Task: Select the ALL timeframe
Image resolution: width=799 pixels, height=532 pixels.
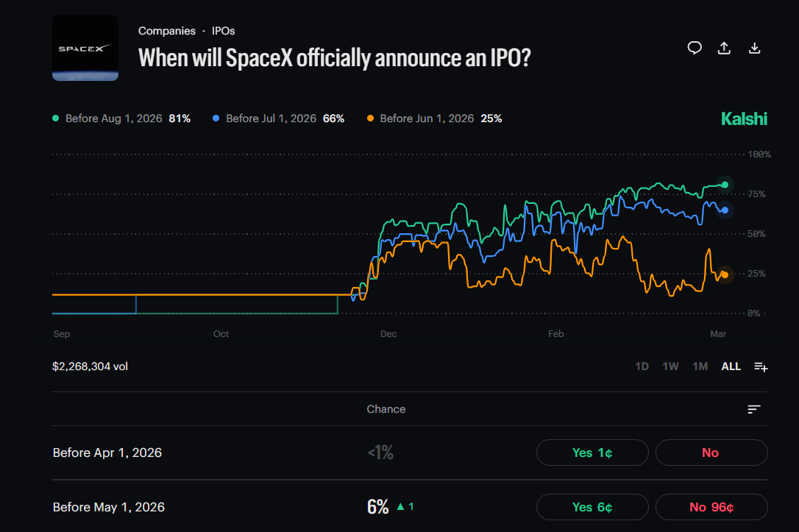Action: [731, 366]
